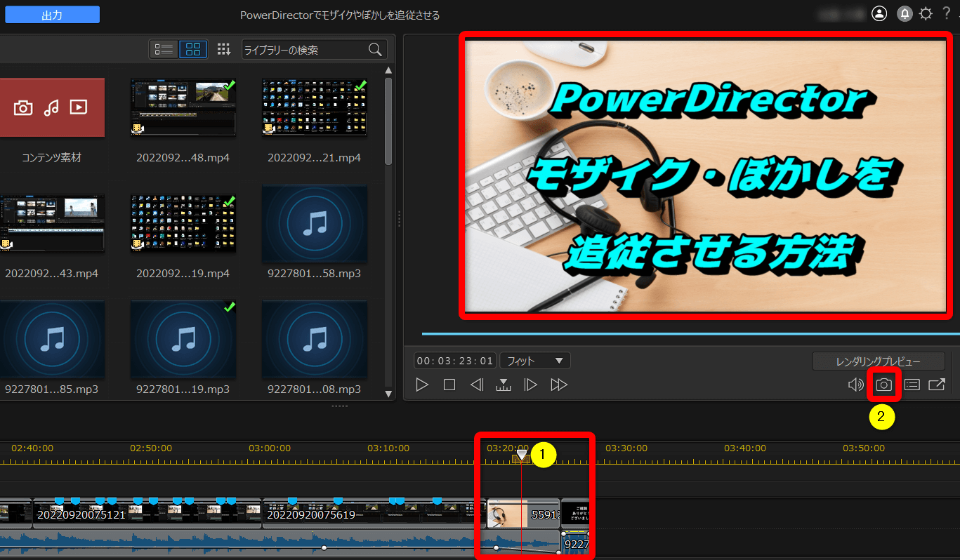Click the blue preview seek bar
Image resolution: width=960 pixels, height=560 pixels.
pyautogui.click(x=690, y=334)
